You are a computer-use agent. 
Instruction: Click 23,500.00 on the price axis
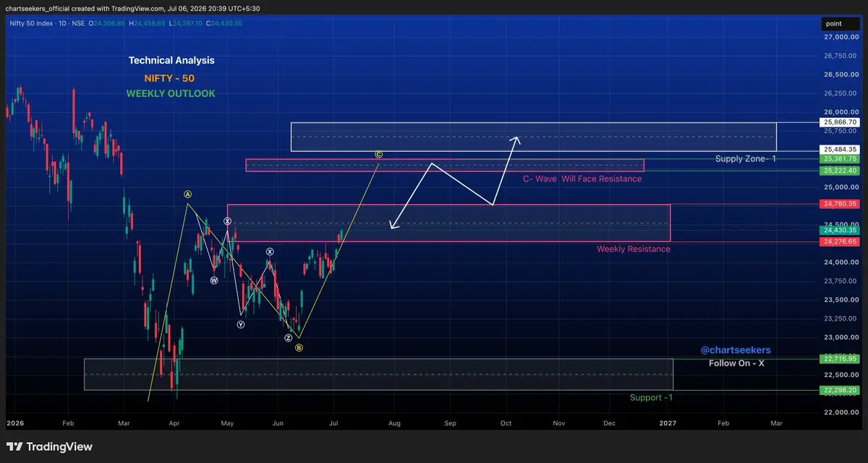click(x=840, y=300)
